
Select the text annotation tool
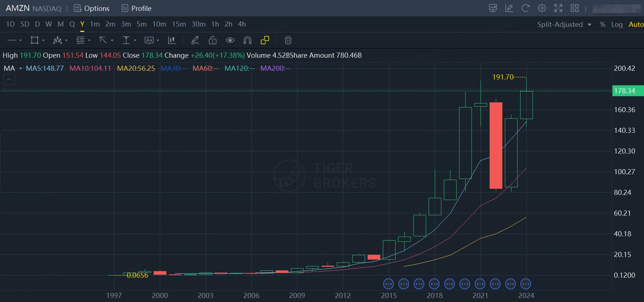[149, 40]
